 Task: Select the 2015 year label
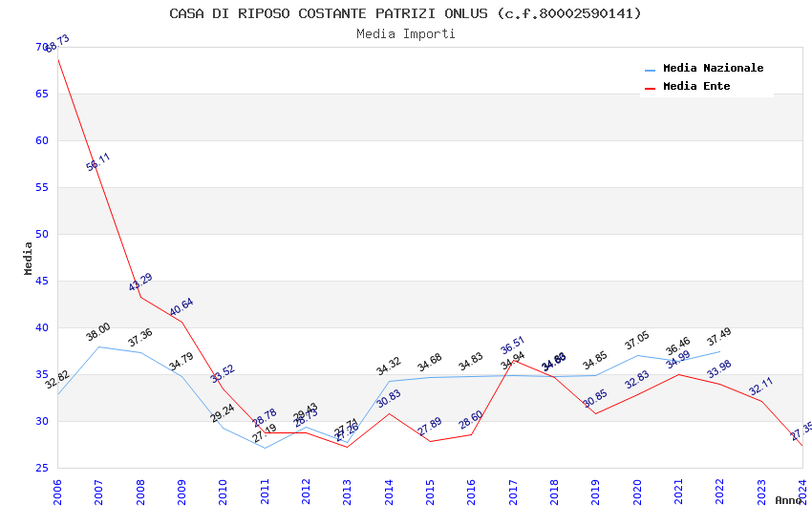pos(430,492)
